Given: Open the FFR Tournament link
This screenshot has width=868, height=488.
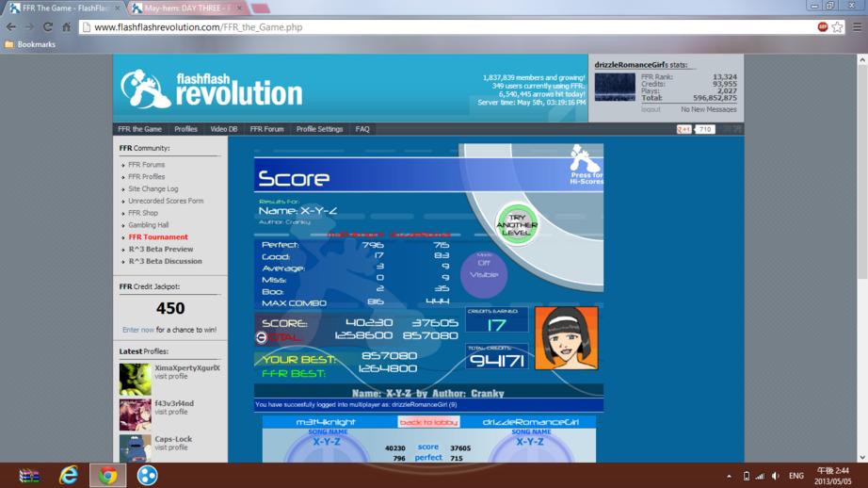Looking at the screenshot, I should (158, 237).
